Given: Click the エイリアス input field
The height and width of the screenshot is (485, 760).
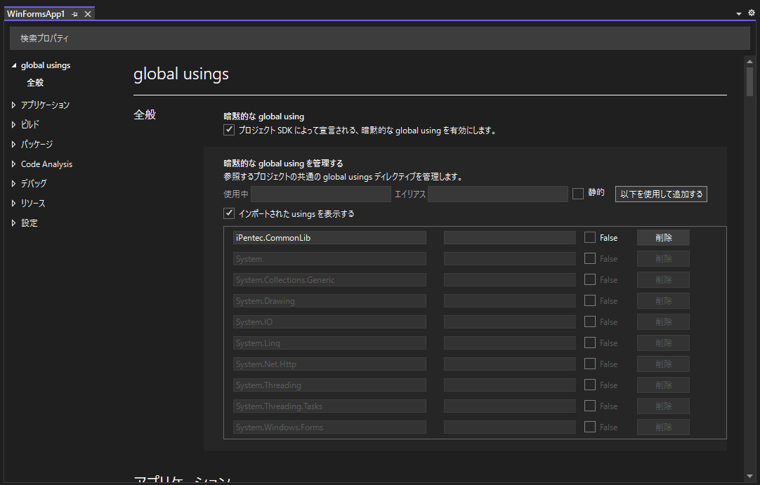Looking at the screenshot, I should click(498, 194).
